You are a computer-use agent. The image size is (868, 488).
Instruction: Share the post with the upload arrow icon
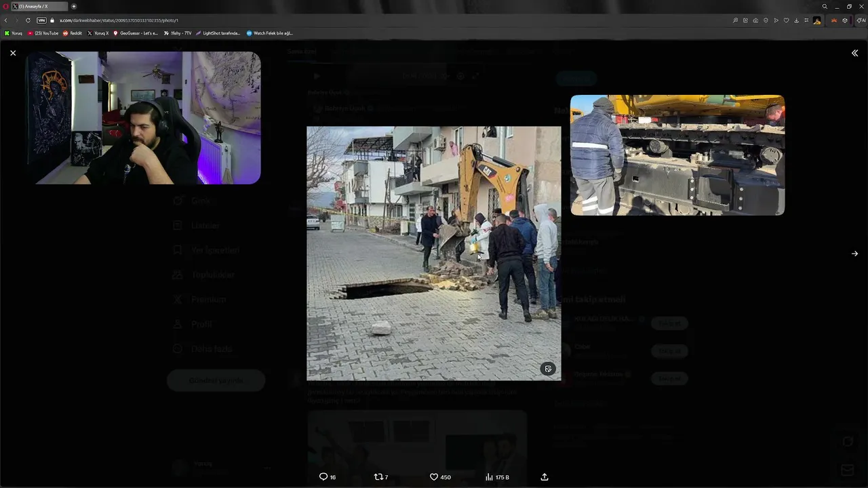(545, 477)
